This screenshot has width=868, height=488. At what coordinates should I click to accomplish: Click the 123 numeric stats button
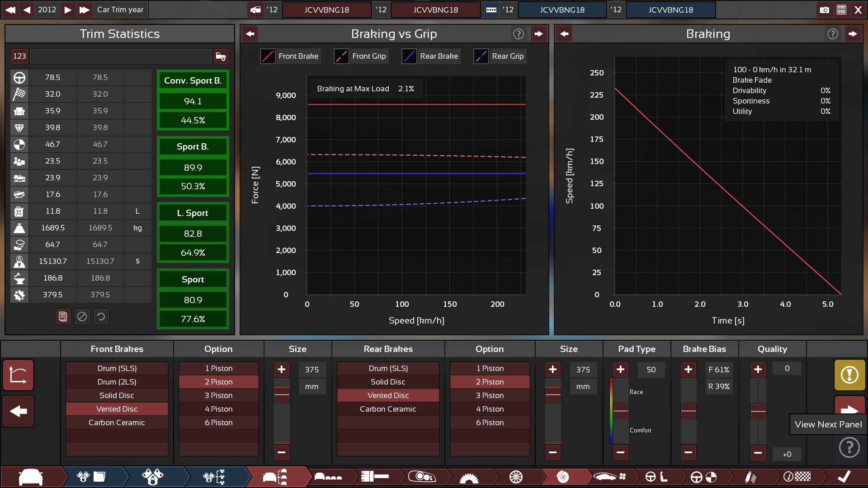pos(19,56)
